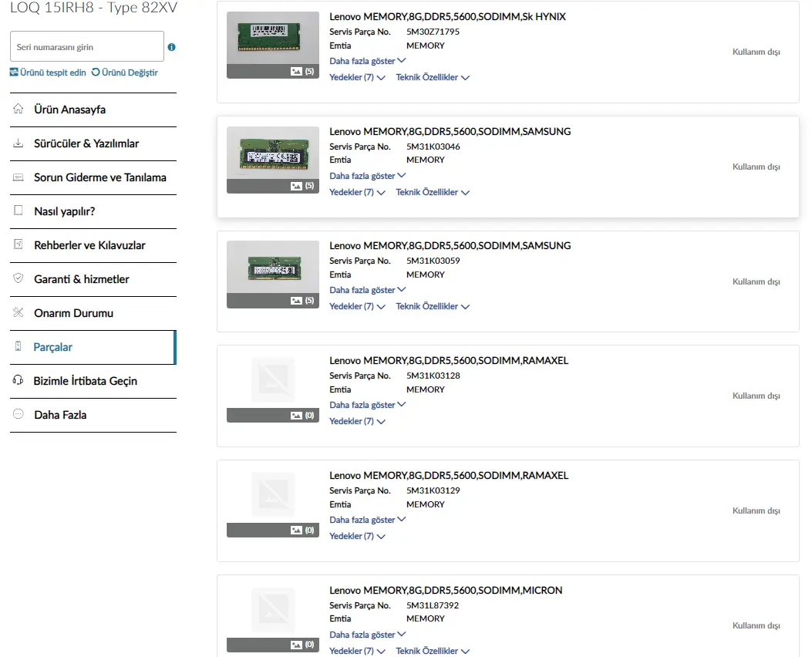Image resolution: width=812 pixels, height=657 pixels.
Task: Expand Yedekler (7) for part 5M31K03129
Action: [x=357, y=537]
